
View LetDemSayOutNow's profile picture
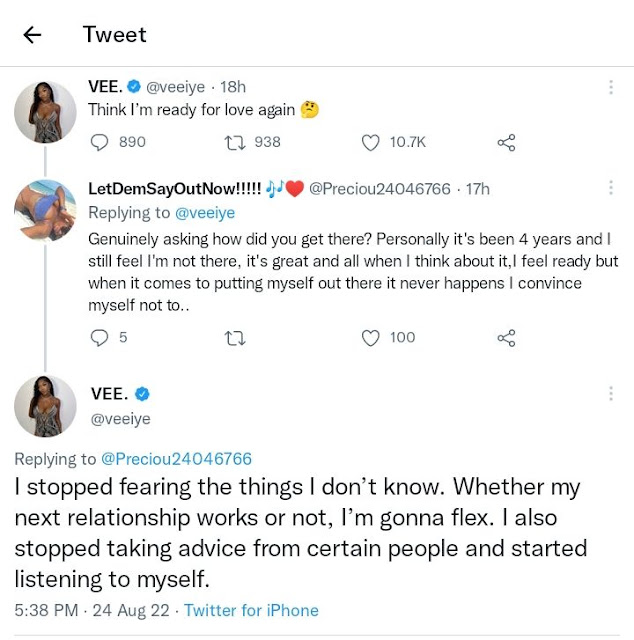coord(45,210)
